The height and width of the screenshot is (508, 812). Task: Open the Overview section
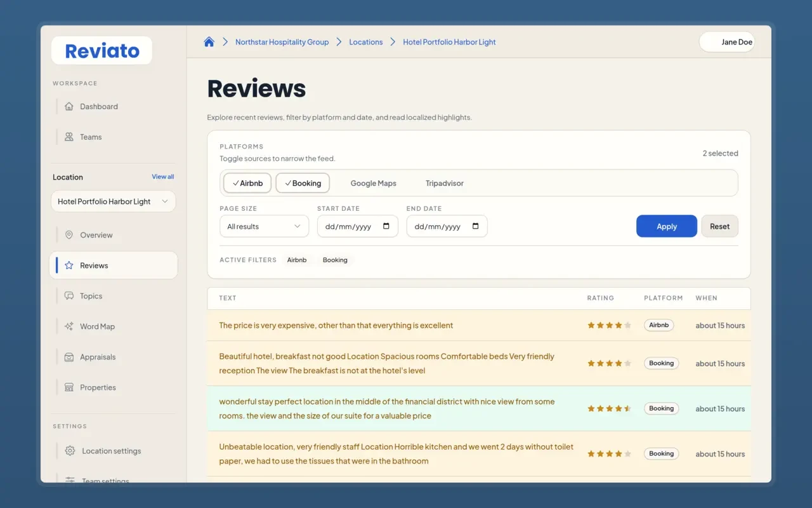pos(113,235)
